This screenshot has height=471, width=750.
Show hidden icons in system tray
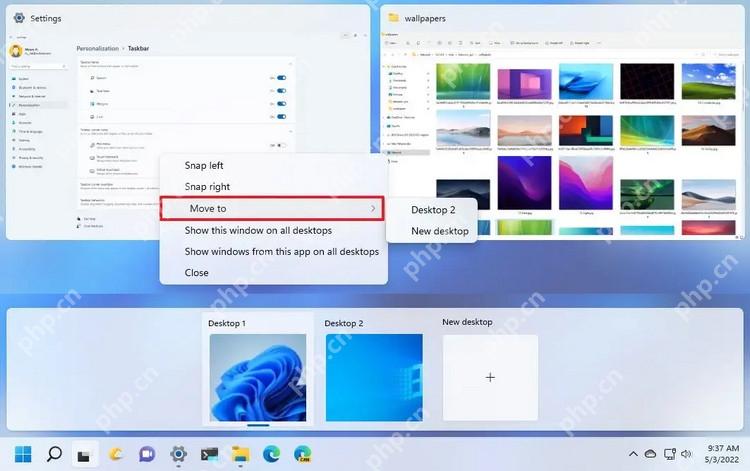pos(633,454)
